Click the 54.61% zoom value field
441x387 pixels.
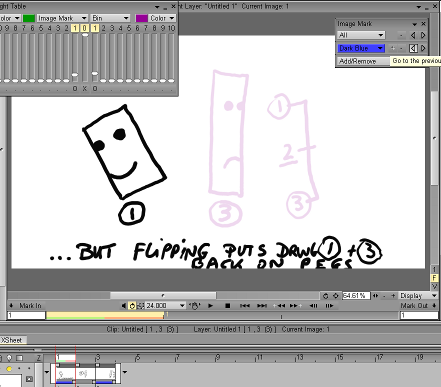[x=356, y=296]
